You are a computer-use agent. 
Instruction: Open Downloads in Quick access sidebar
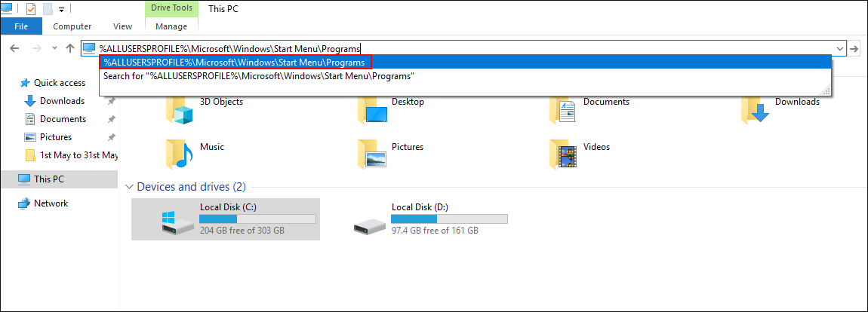coord(62,101)
